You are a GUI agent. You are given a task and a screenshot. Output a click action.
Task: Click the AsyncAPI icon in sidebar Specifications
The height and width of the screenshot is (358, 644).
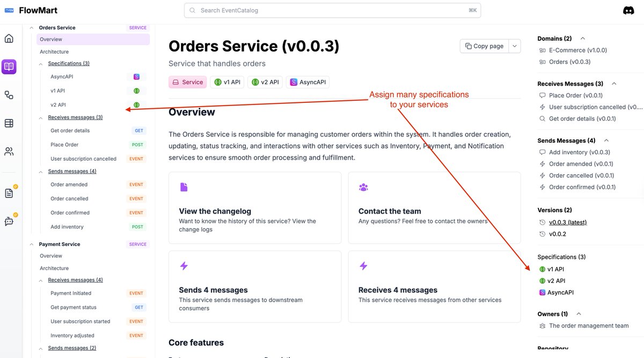pyautogui.click(x=136, y=77)
